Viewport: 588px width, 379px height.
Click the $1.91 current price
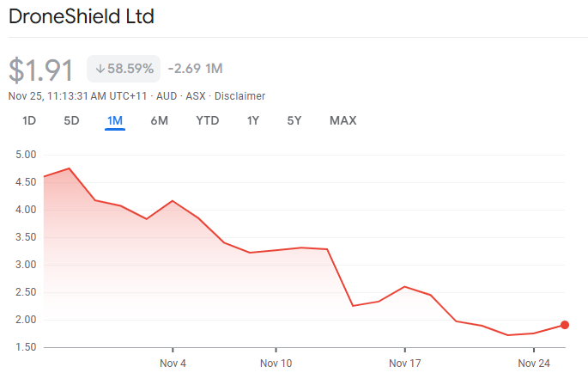coord(41,70)
